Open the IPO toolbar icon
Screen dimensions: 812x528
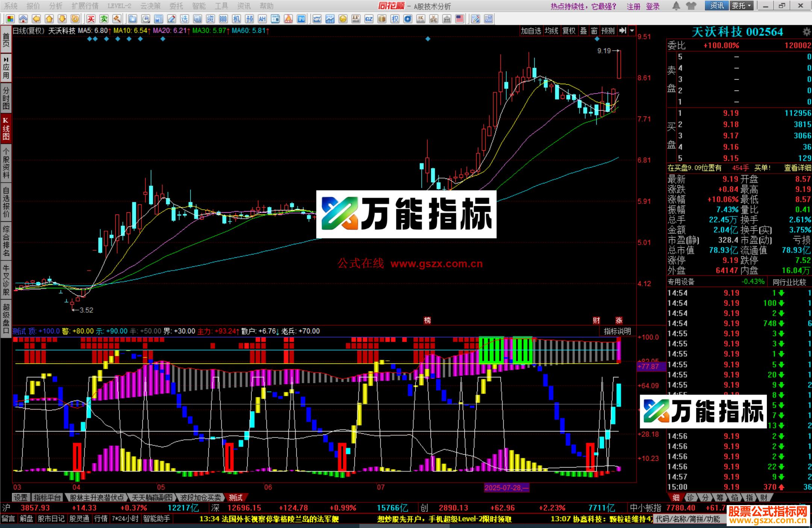pos(301,19)
